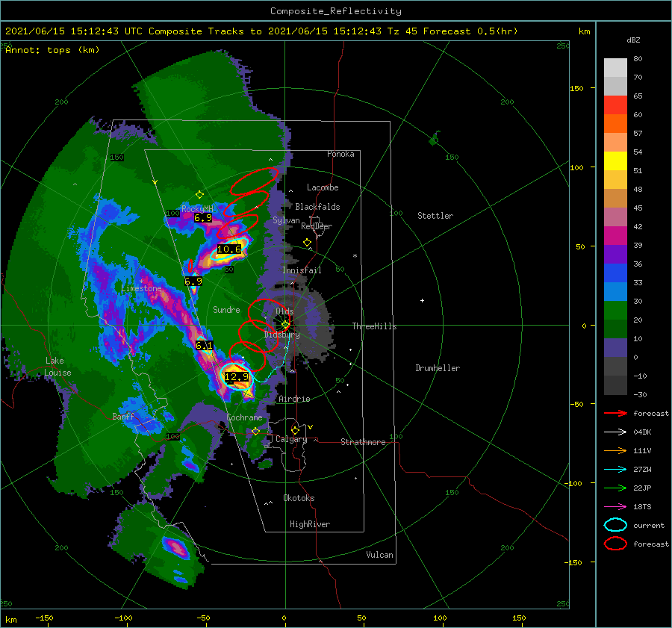The height and width of the screenshot is (628, 672).
Task: Select the red forecast ellipse legend icon
Action: coord(615,544)
